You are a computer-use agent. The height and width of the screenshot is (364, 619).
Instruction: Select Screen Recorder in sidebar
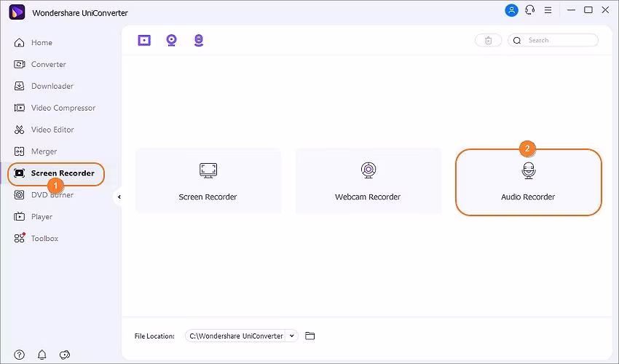click(x=55, y=173)
